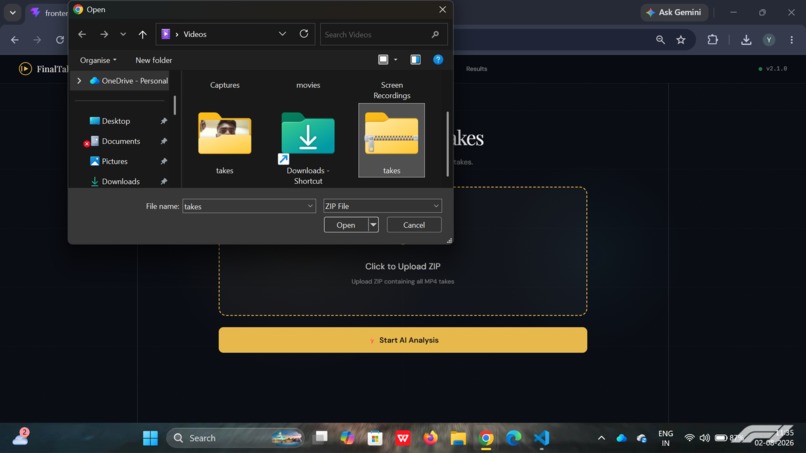Open Desktop in the sidebar
Image resolution: width=806 pixels, height=453 pixels.
(x=109, y=121)
